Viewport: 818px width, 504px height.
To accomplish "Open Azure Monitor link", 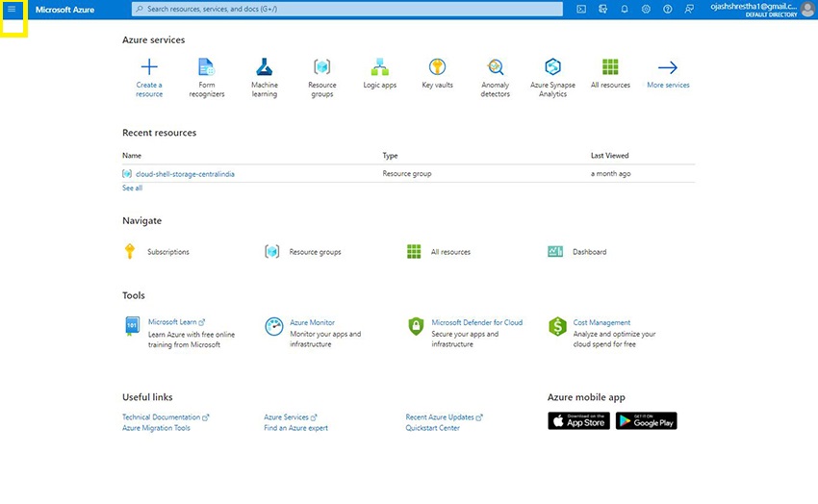I will tap(312, 322).
